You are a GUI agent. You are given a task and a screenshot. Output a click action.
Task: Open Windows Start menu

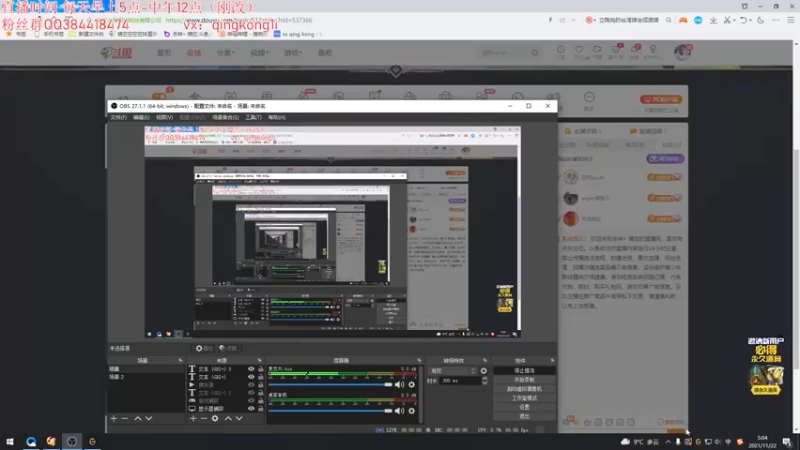tap(10, 441)
